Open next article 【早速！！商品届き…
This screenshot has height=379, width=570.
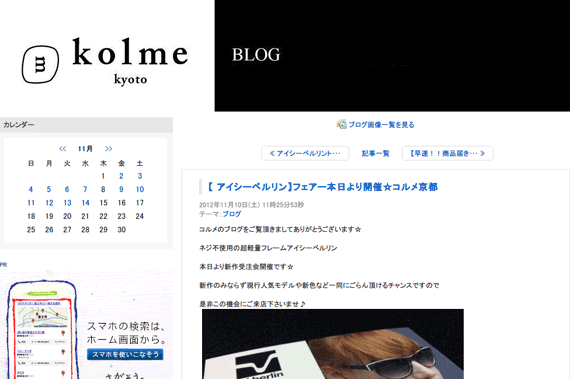[447, 153]
